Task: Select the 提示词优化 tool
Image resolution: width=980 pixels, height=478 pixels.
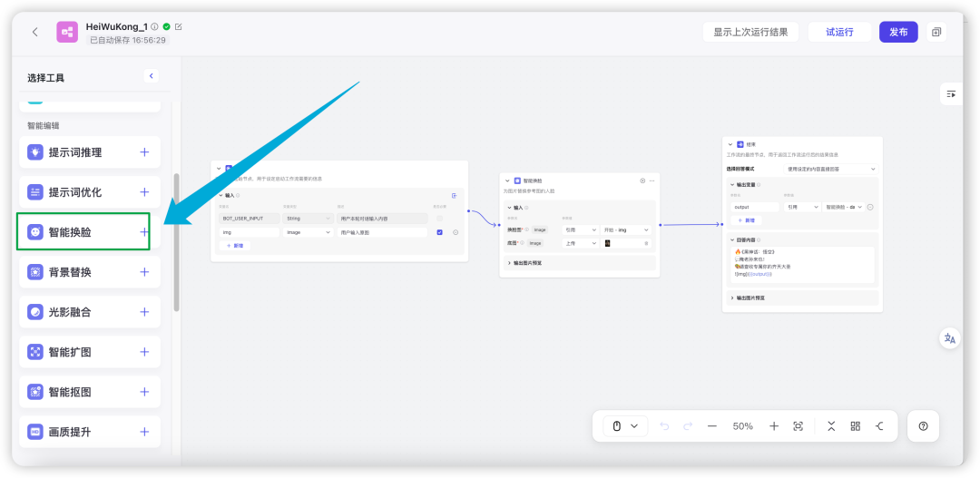Action: coord(90,191)
